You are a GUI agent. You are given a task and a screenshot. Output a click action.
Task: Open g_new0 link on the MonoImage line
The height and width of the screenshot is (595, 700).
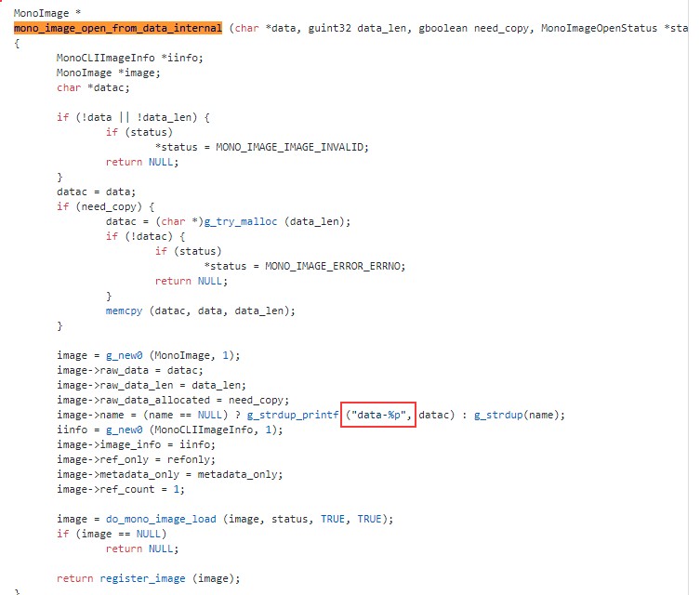tap(125, 355)
